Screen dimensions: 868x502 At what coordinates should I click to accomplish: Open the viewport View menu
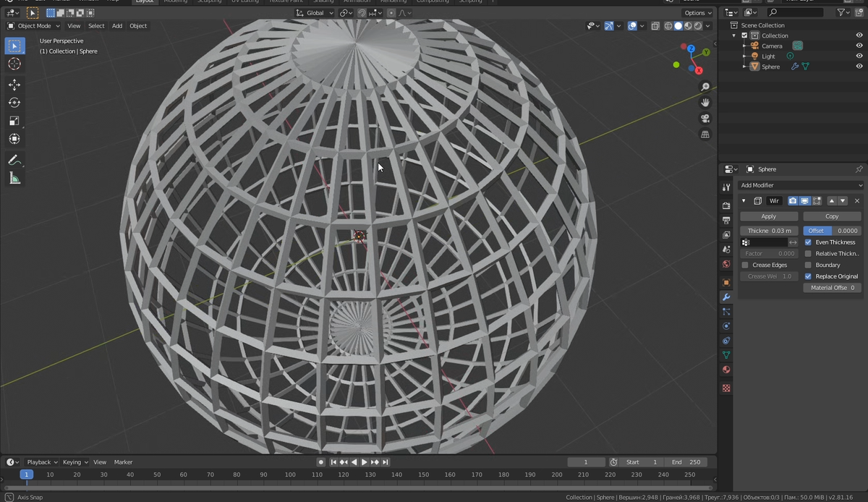coord(74,26)
